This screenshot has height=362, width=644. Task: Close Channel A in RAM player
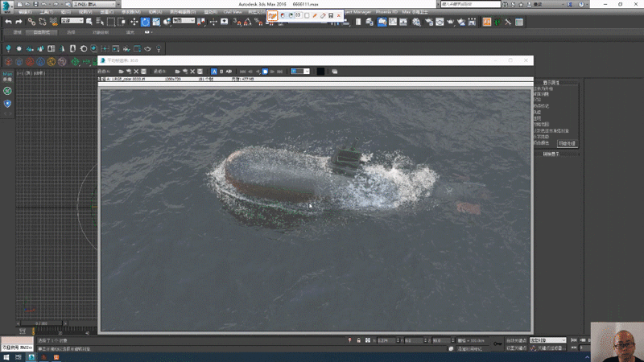[x=136, y=72]
